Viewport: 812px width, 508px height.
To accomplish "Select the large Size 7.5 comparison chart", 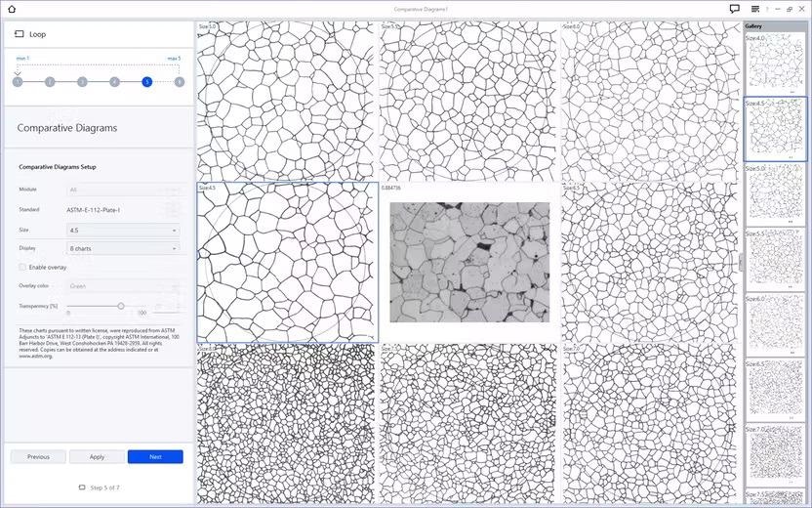I will point(468,424).
